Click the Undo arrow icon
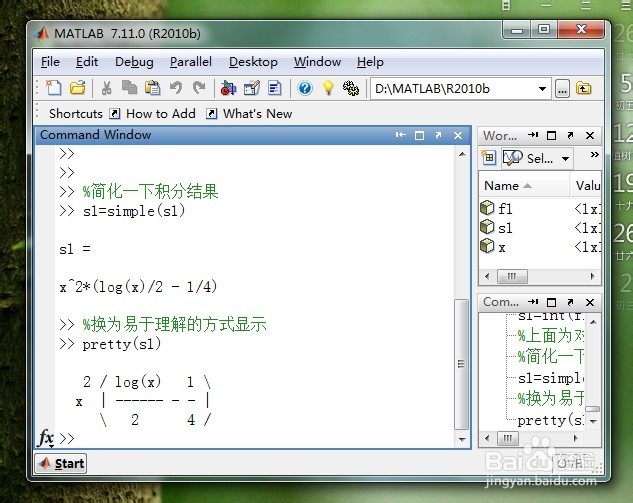Screen dimensions: 633x503 pyautogui.click(x=176, y=88)
